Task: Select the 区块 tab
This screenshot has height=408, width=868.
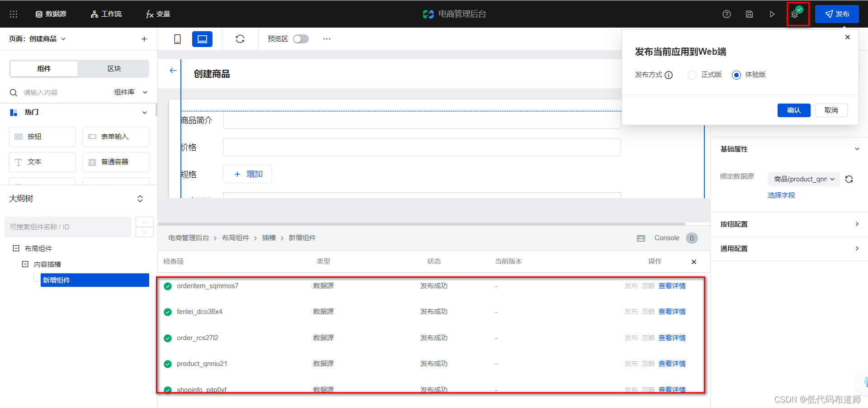Action: [114, 69]
